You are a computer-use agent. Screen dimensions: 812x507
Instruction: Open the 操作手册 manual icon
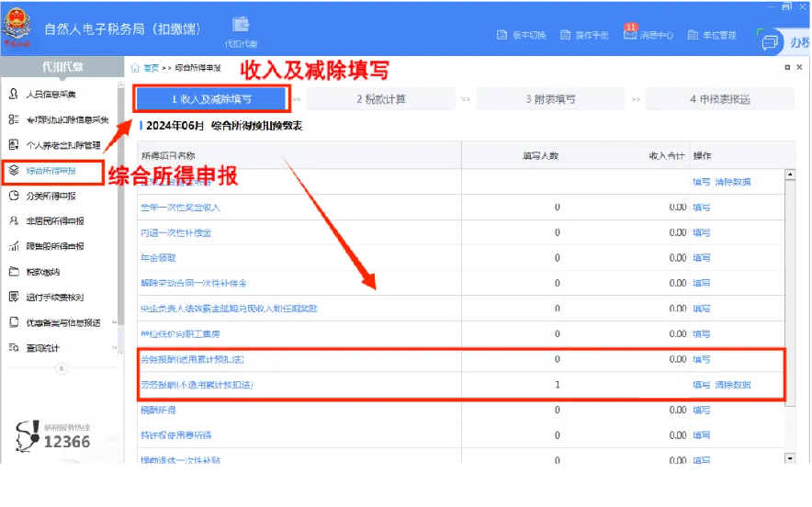pyautogui.click(x=566, y=35)
